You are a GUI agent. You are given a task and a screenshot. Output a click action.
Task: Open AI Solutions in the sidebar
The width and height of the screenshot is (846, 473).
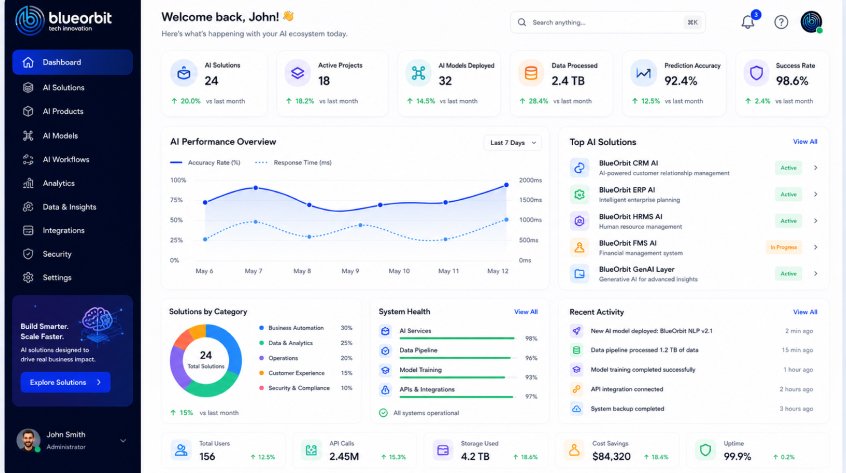coord(72,87)
